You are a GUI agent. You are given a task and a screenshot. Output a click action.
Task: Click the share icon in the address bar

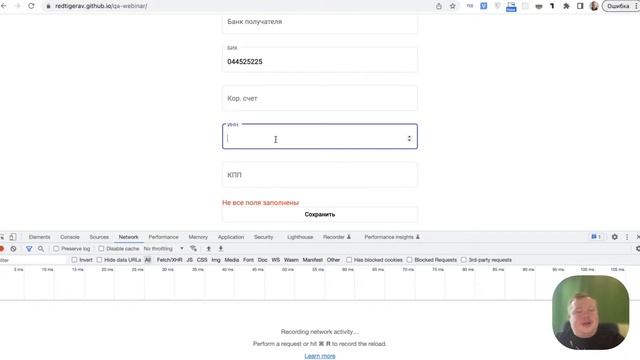439,6
